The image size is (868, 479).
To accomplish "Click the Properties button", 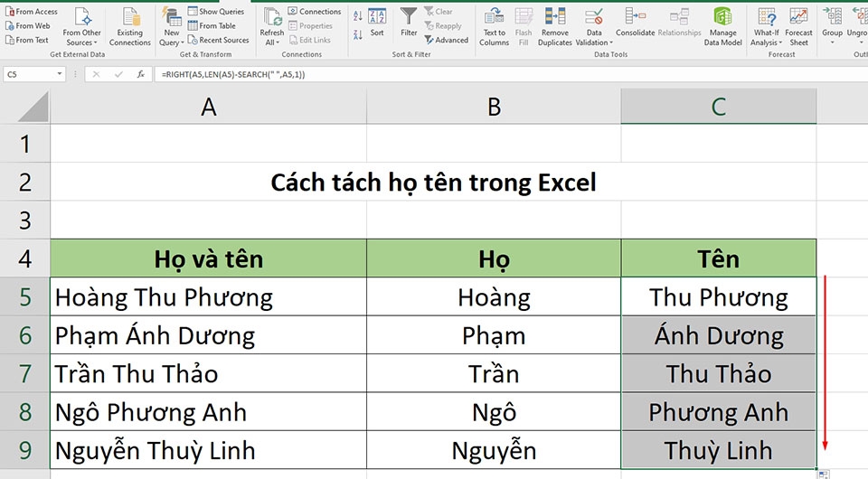I will [310, 25].
